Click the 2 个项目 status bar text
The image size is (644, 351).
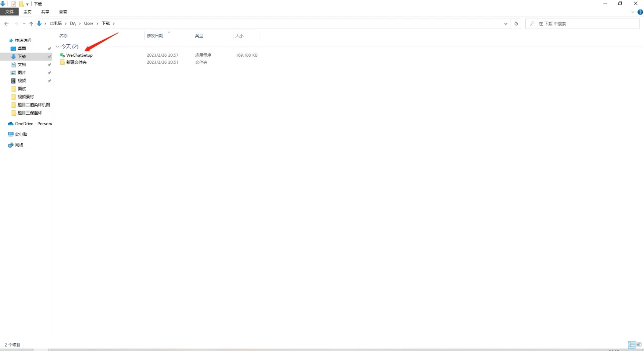(x=13, y=344)
